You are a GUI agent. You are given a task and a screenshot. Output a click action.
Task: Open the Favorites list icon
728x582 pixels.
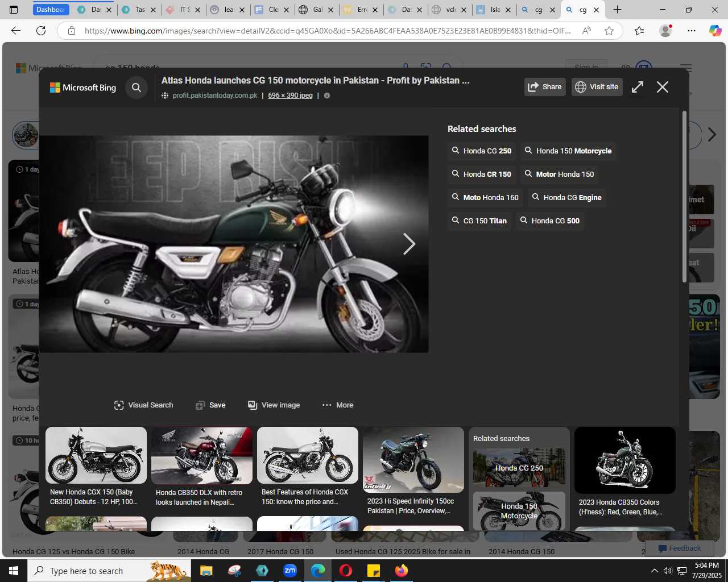point(639,31)
